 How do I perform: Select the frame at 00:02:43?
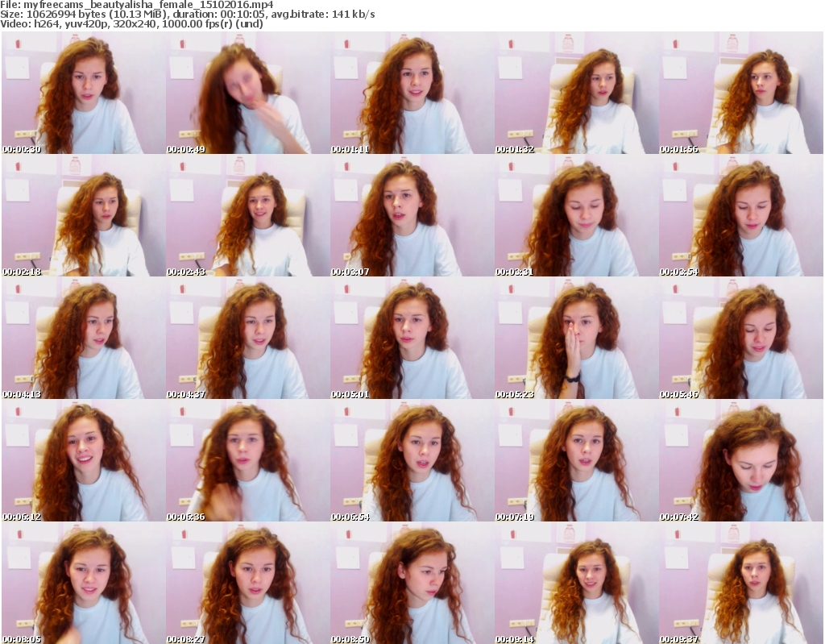[x=248, y=215]
